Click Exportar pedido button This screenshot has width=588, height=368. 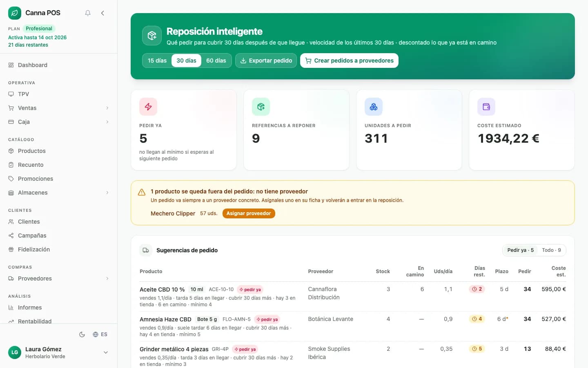pos(266,61)
